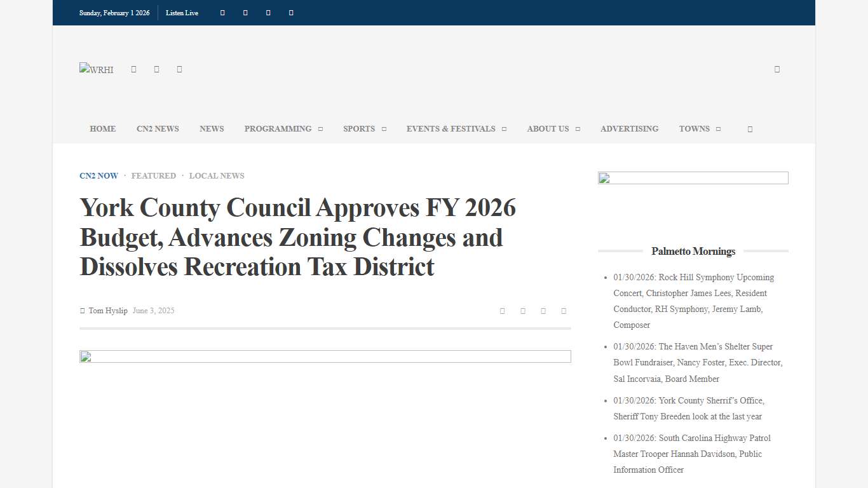This screenshot has height=488, width=868.
Task: Open the SPORTS dropdown menu
Action: (x=363, y=128)
